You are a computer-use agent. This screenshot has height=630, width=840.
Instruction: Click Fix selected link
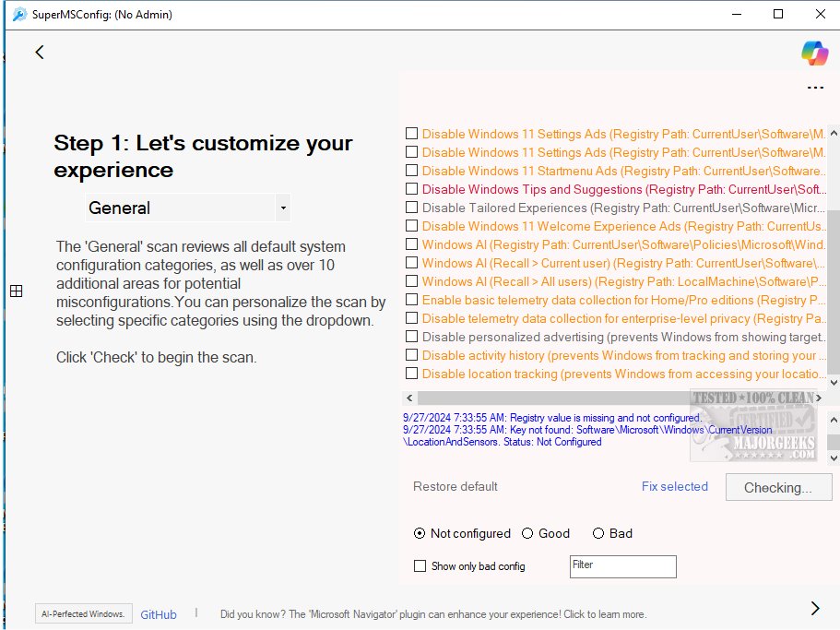point(675,486)
